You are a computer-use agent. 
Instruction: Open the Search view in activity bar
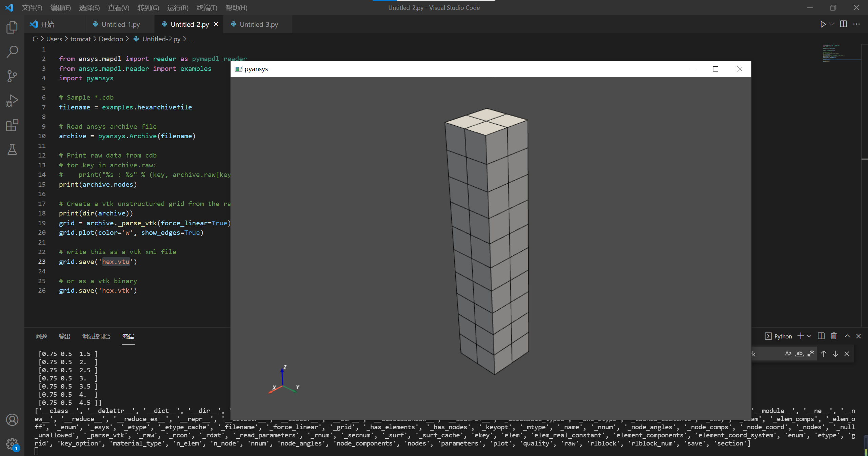[12, 52]
